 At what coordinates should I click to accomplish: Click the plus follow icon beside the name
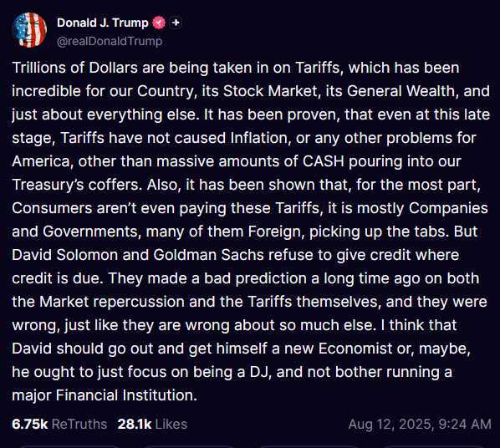point(176,23)
